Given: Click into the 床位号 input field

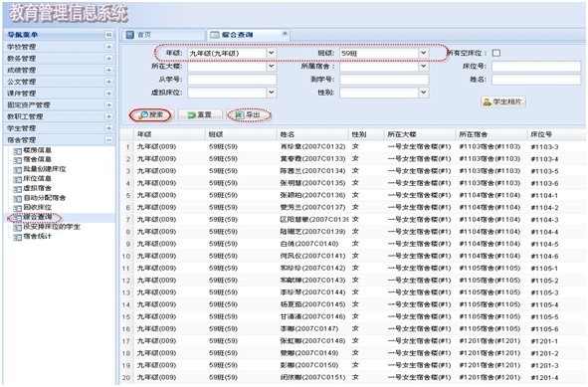Looking at the screenshot, I should coord(536,67).
